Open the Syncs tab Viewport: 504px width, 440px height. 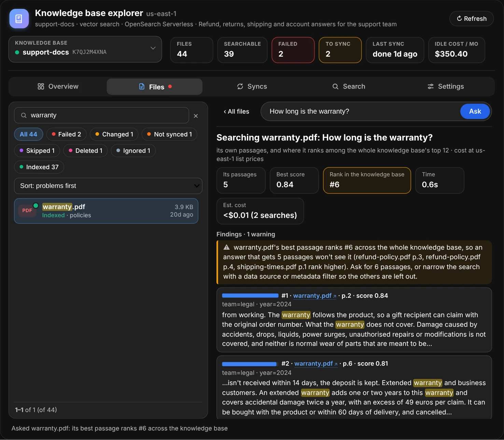pos(252,87)
